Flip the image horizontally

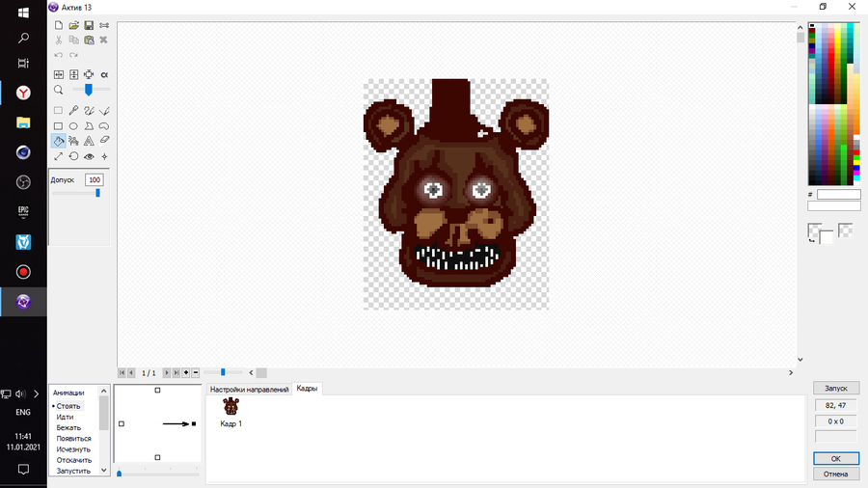click(x=58, y=74)
